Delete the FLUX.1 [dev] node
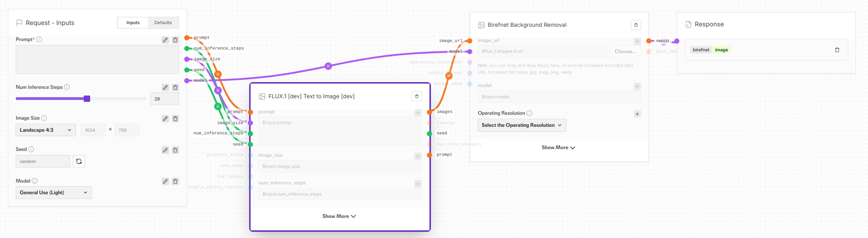Screen dimensions: 868x238 (x=417, y=96)
